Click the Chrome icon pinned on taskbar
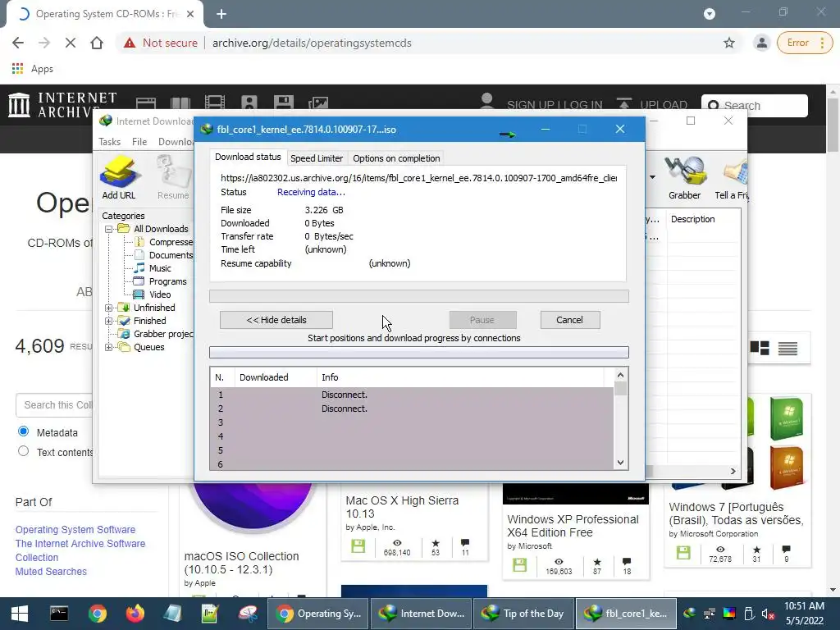 point(98,614)
